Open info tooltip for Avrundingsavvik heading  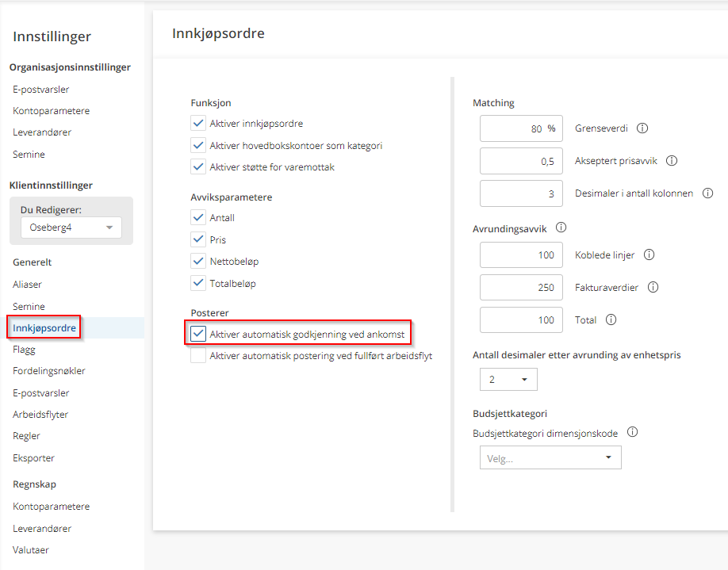[561, 228]
